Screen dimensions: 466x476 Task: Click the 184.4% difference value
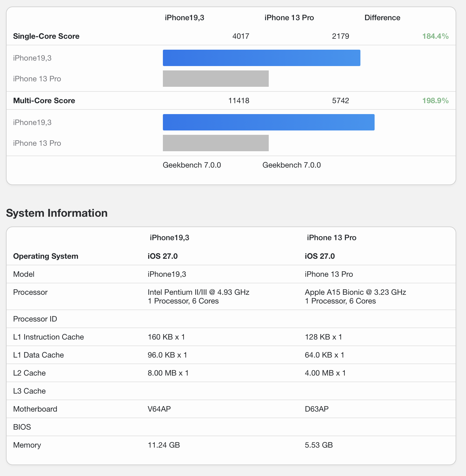click(435, 36)
